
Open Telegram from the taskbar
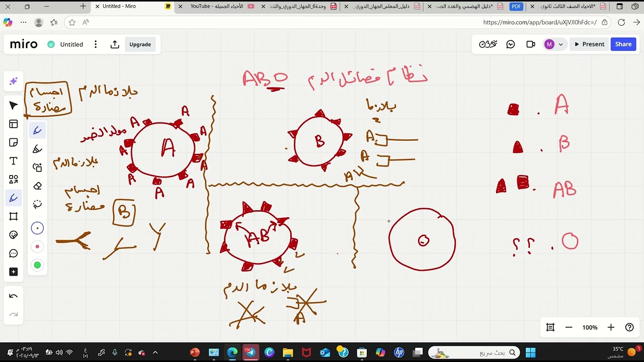250,352
